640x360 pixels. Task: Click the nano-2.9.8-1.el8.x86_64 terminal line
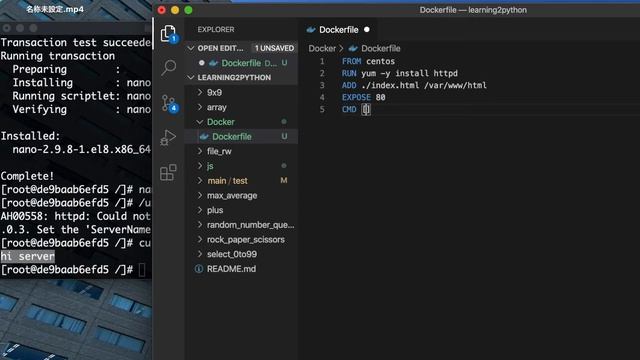tap(82, 150)
